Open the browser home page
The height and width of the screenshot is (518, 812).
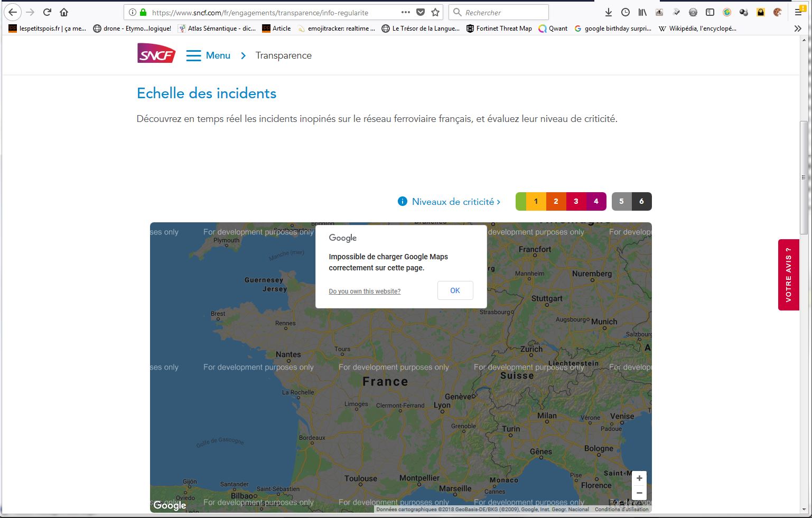pyautogui.click(x=64, y=12)
